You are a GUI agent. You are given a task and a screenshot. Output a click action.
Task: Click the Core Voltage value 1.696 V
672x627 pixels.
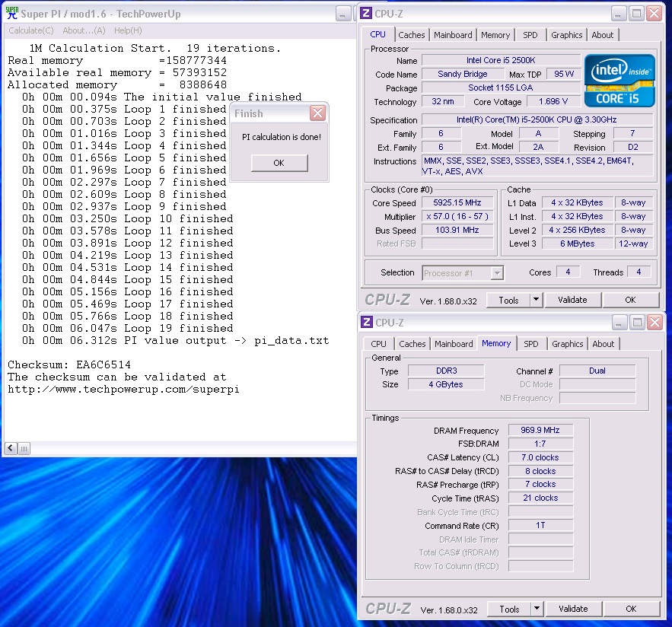553,101
